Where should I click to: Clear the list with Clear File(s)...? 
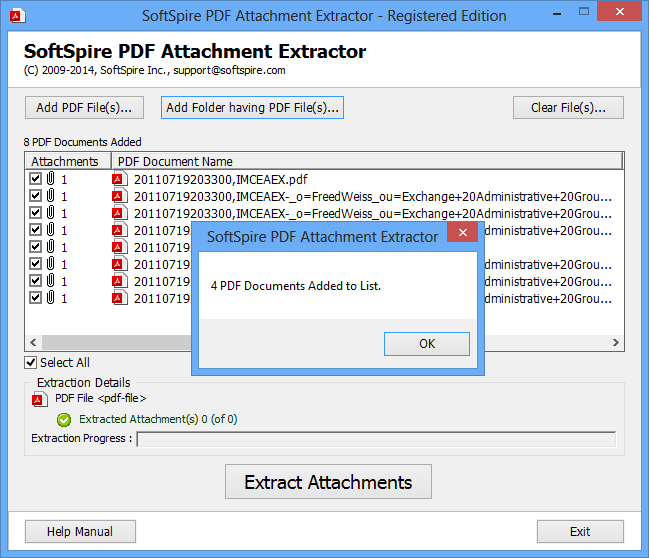click(568, 108)
